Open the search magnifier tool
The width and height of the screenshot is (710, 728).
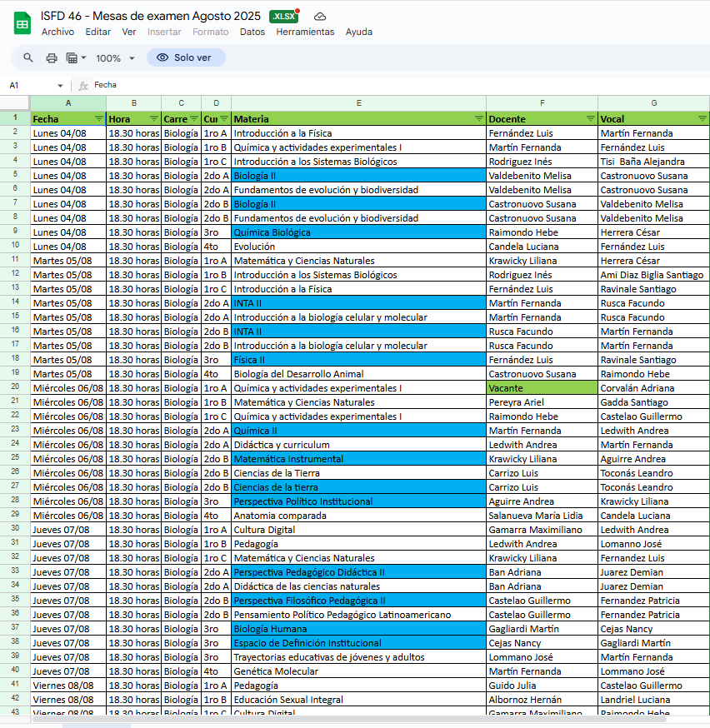click(x=28, y=57)
